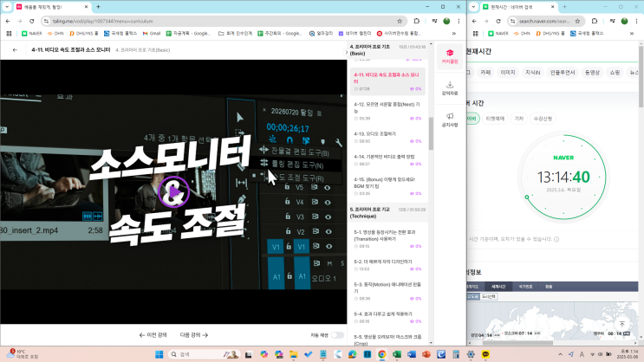Open the 커리큘럼 curriculum sidebar icon
This screenshot has height=362, width=644.
pos(450,56)
